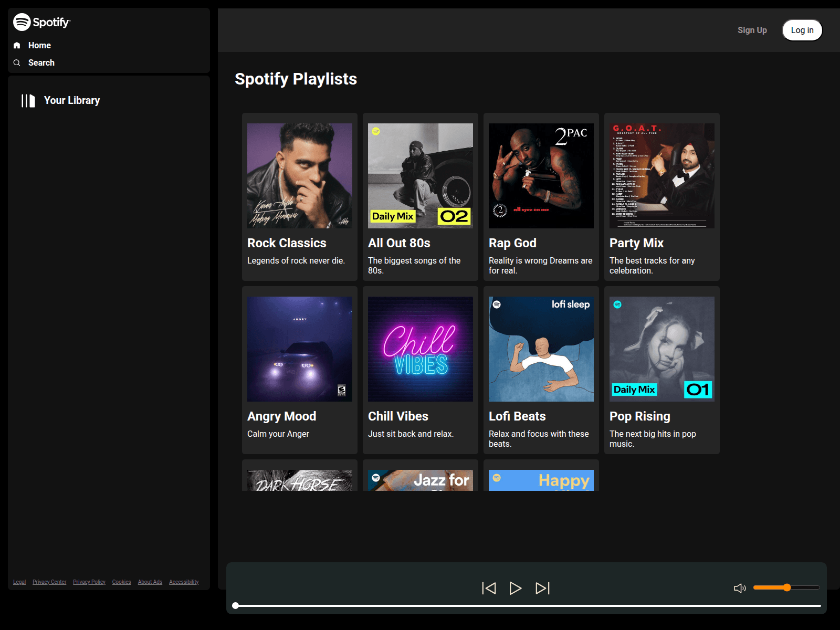Open the Rock Classics playlist cover
Image resolution: width=840 pixels, height=630 pixels.
tap(300, 176)
